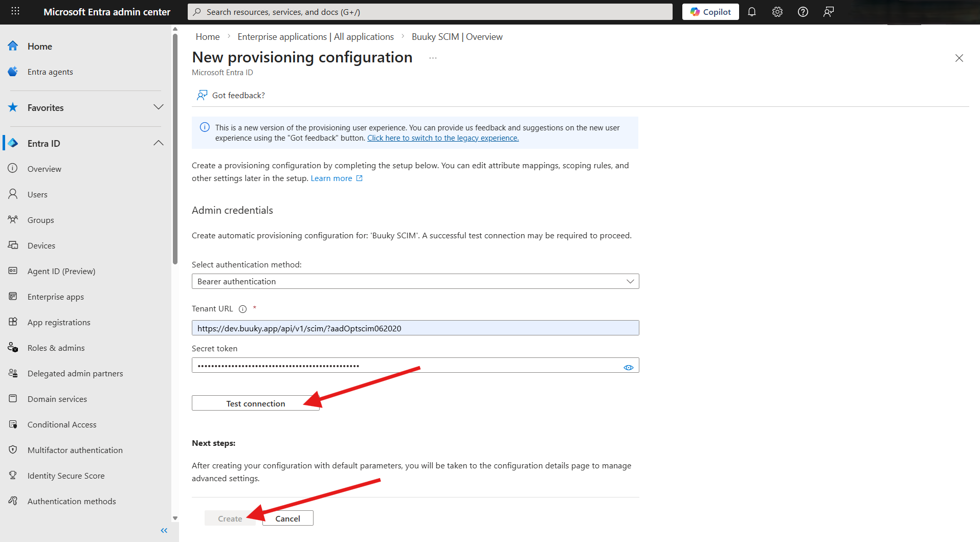Reveal the hidden secret token value
The height and width of the screenshot is (542, 980).
pyautogui.click(x=628, y=366)
